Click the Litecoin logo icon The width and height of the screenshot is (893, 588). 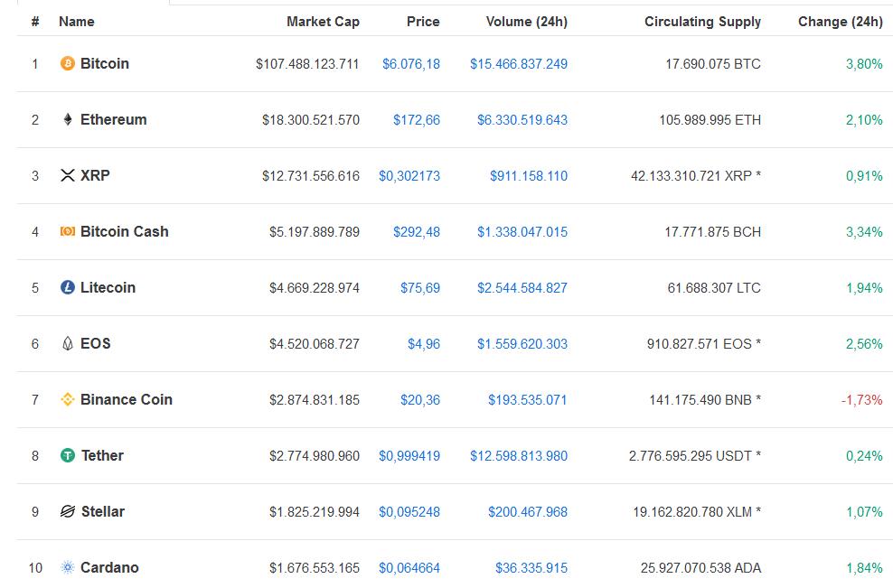67,287
